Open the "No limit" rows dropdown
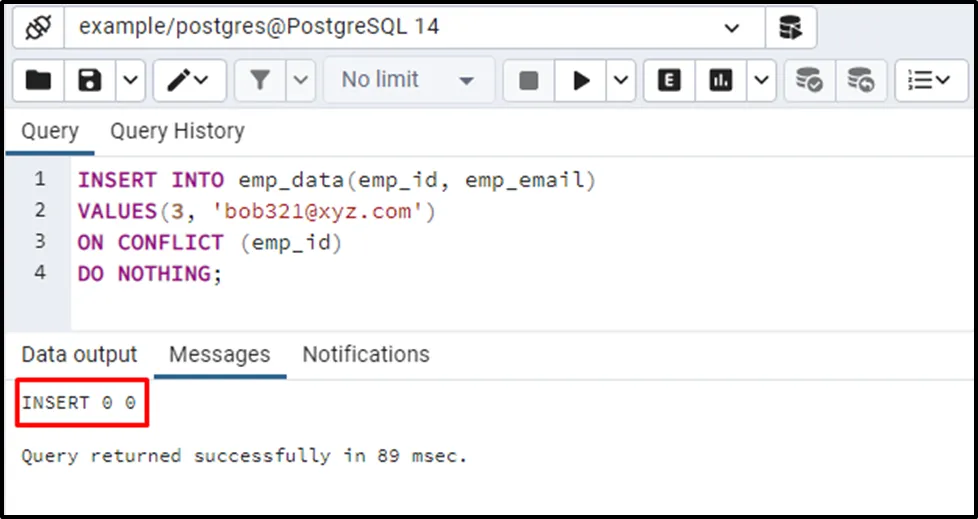 tap(408, 80)
